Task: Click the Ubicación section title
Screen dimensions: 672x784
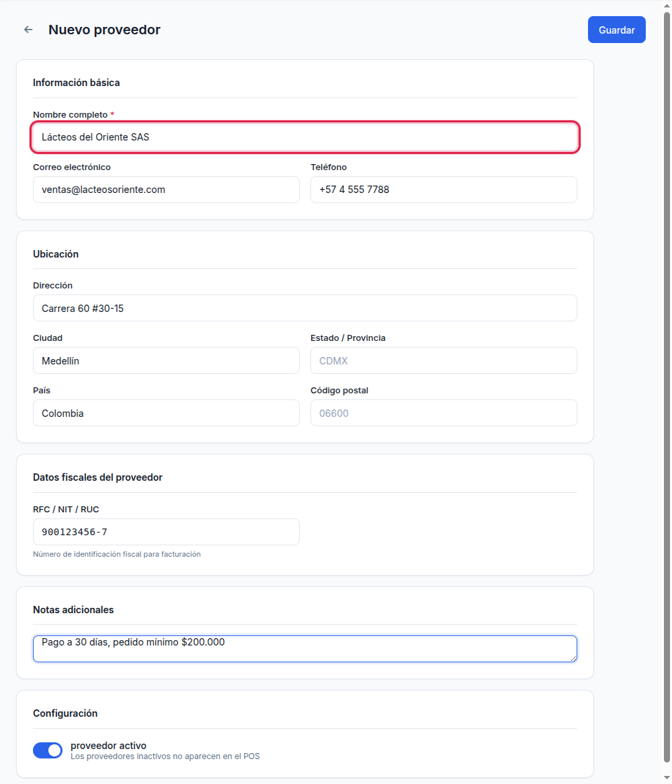Action: click(56, 254)
